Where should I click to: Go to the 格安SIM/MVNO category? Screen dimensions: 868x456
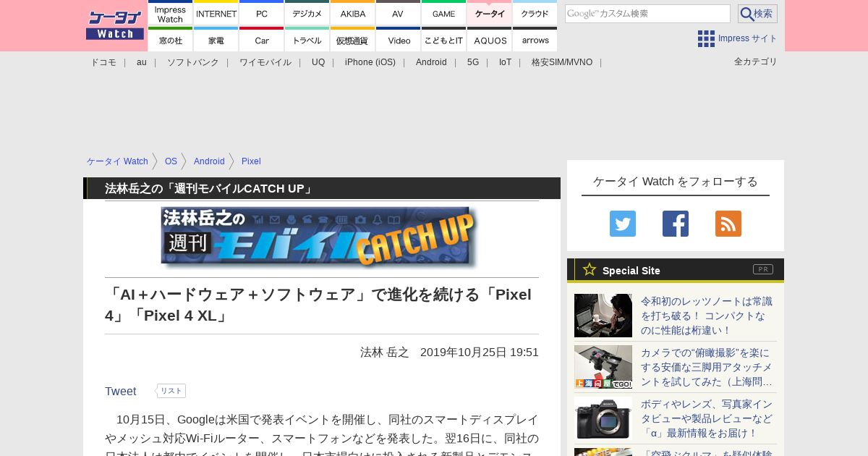(x=562, y=62)
